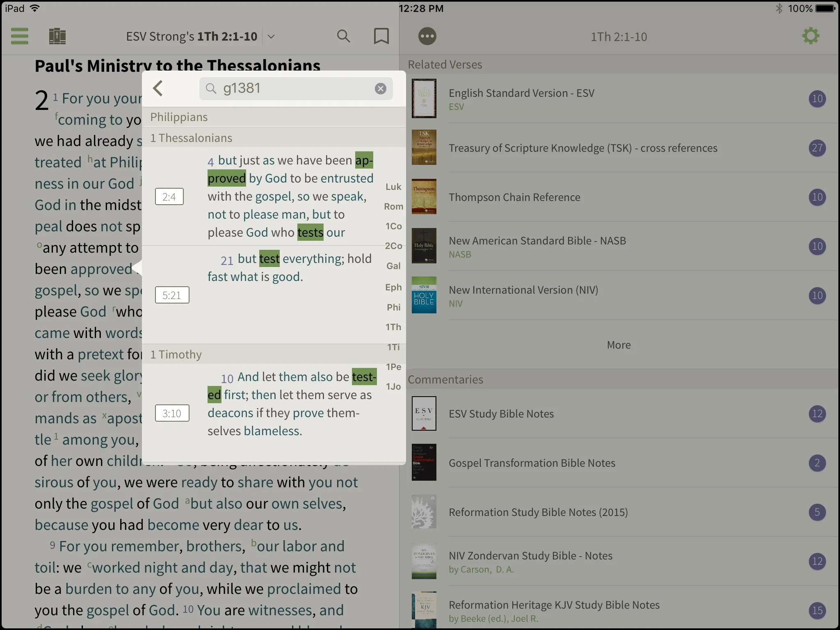Tap the 5 badge for Reformation Study
The image size is (840, 630).
point(817,512)
